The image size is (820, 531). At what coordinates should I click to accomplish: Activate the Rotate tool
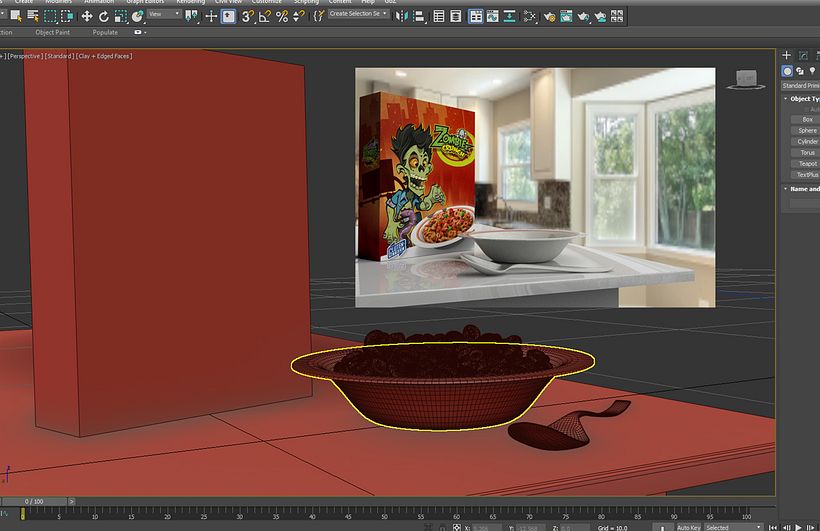(x=103, y=16)
